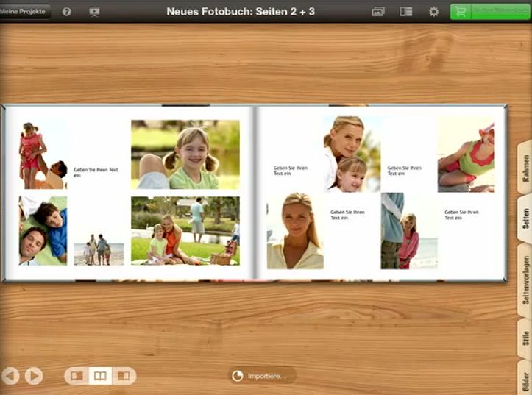The image size is (532, 395).
Task: Click the Importiere progress button
Action: pyautogui.click(x=261, y=376)
